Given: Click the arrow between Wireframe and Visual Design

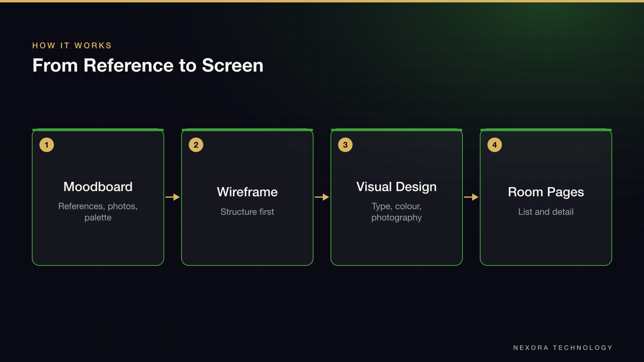Looking at the screenshot, I should click(322, 197).
